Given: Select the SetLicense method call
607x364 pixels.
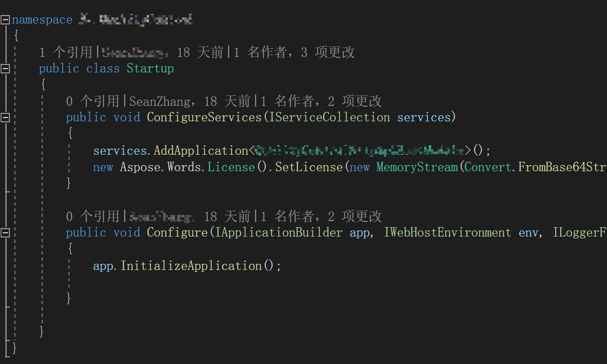Looking at the screenshot, I should pos(308,167).
